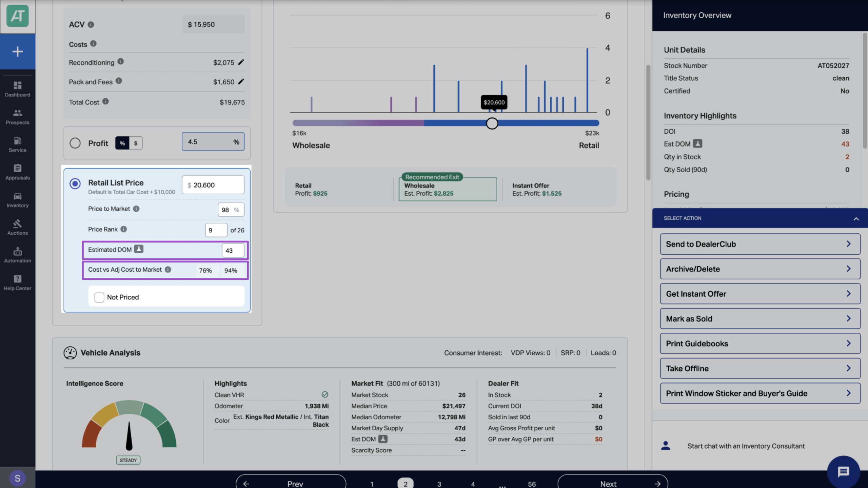The width and height of the screenshot is (868, 488).
Task: Click the Vehicle Analysis gauge icon
Action: click(70, 353)
